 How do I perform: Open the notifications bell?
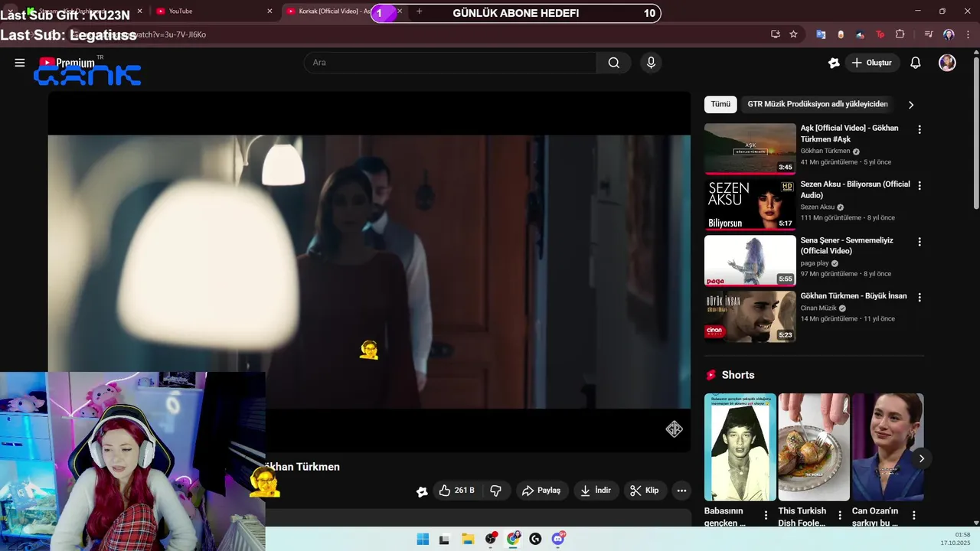[915, 63]
